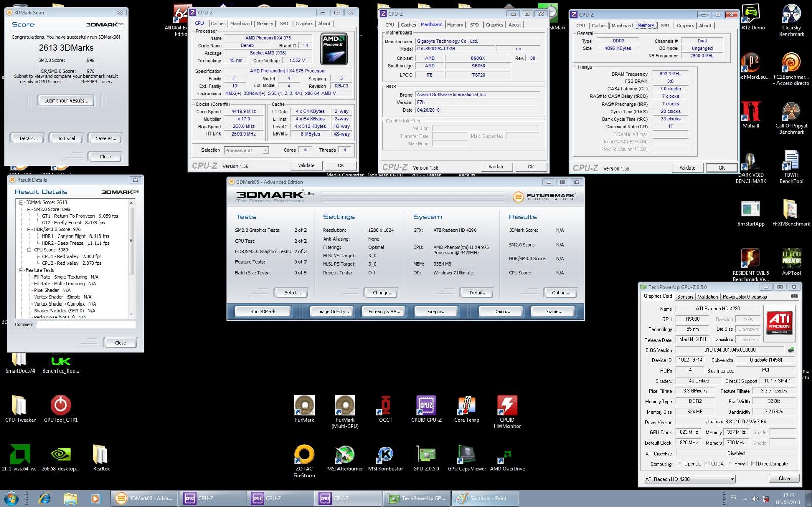Viewport: 812px width, 507px height.
Task: Collapse the SM2.0 Score: 848 node
Action: pos(29,209)
